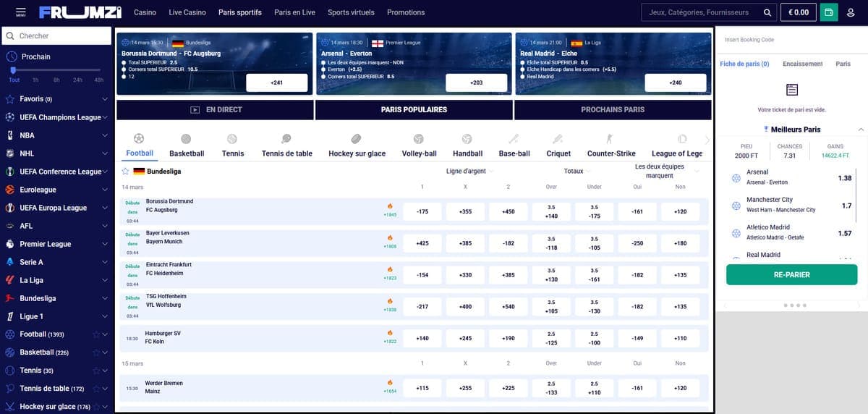Click the Insert Booking Code field
The image size is (868, 414).
[x=791, y=40]
